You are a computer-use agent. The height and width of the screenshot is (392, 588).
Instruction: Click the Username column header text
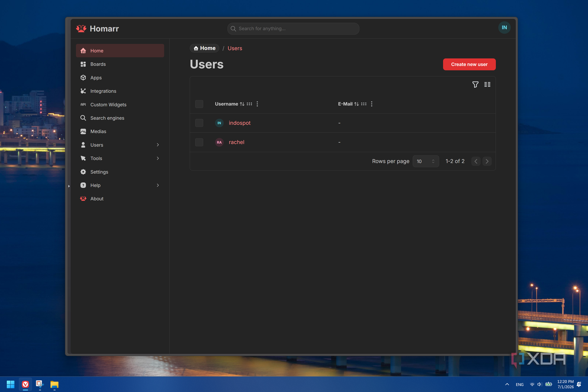(226, 104)
